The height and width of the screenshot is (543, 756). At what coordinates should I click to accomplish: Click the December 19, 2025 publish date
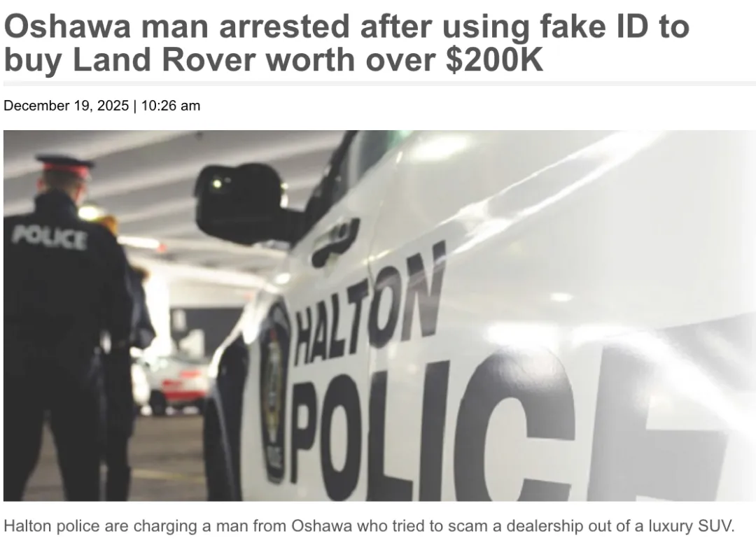point(66,106)
